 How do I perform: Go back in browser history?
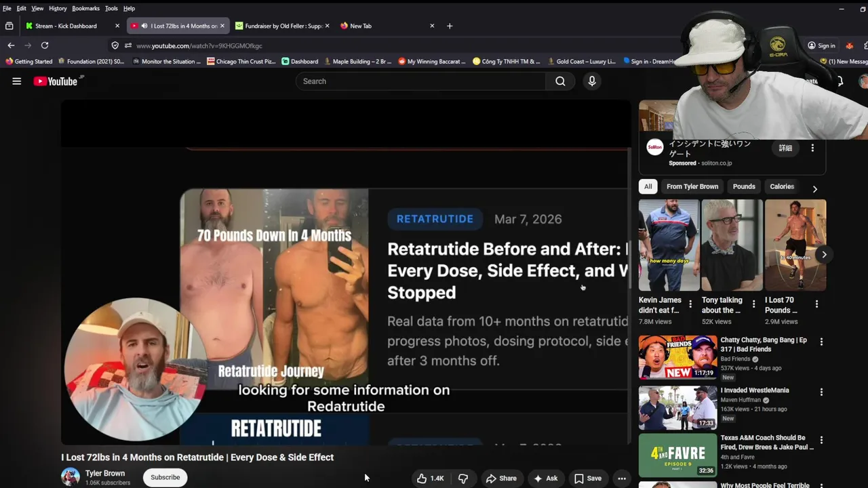coord(11,45)
